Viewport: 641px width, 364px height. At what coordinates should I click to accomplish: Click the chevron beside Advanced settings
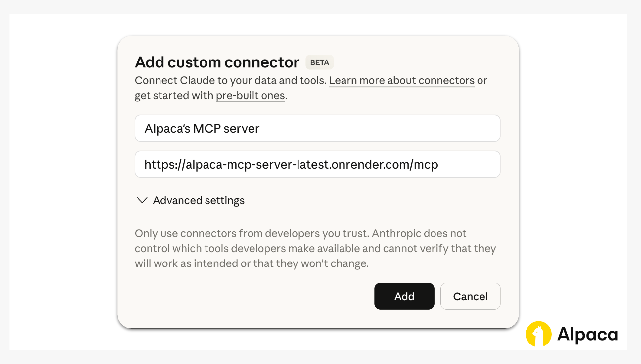pyautogui.click(x=142, y=200)
